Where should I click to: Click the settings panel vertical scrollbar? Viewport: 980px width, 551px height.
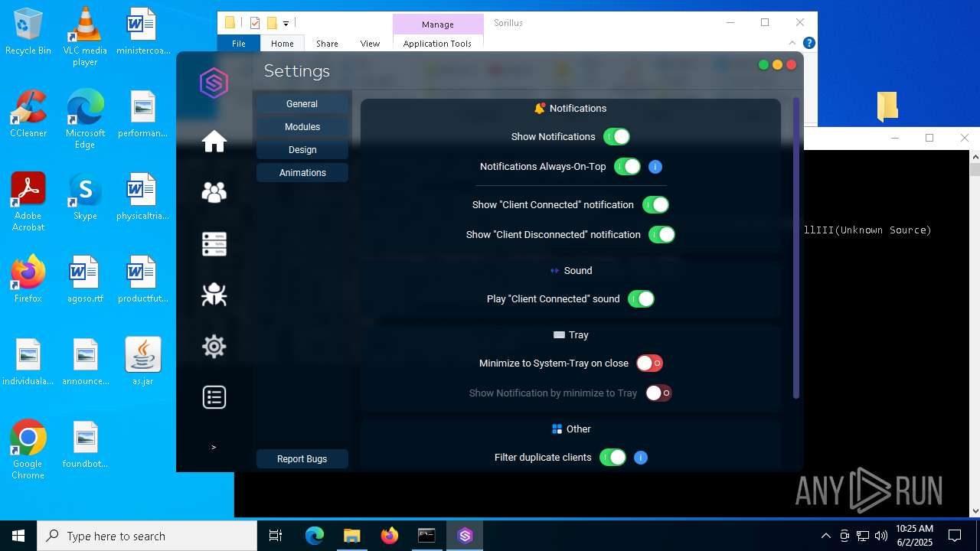(795, 248)
